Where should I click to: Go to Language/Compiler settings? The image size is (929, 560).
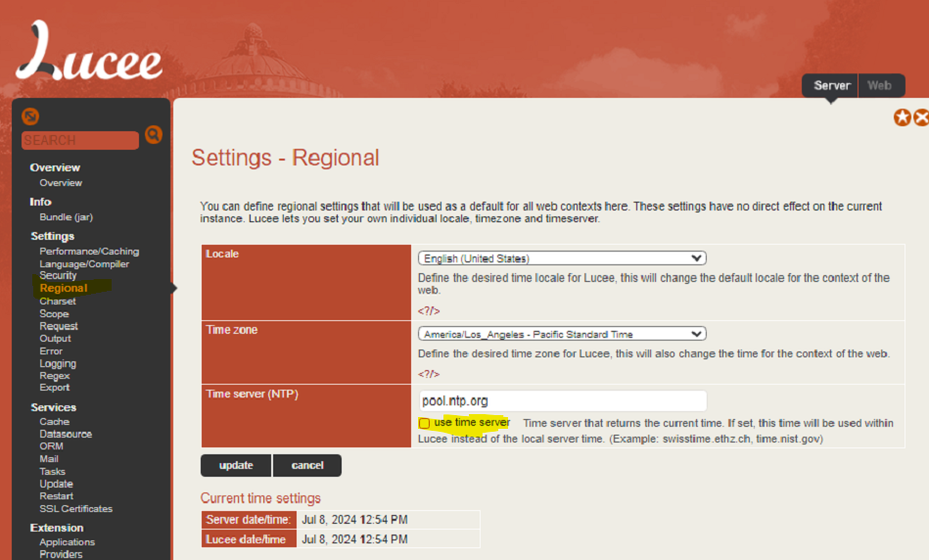click(x=84, y=263)
